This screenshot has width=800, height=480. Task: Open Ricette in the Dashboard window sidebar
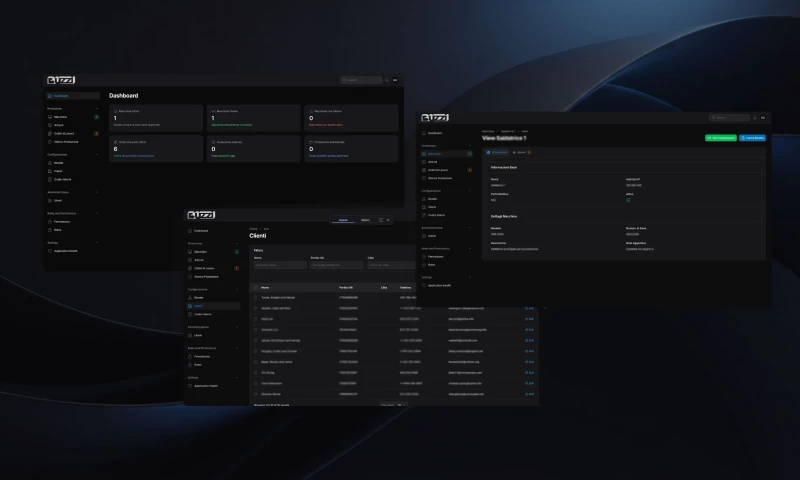pos(73,163)
